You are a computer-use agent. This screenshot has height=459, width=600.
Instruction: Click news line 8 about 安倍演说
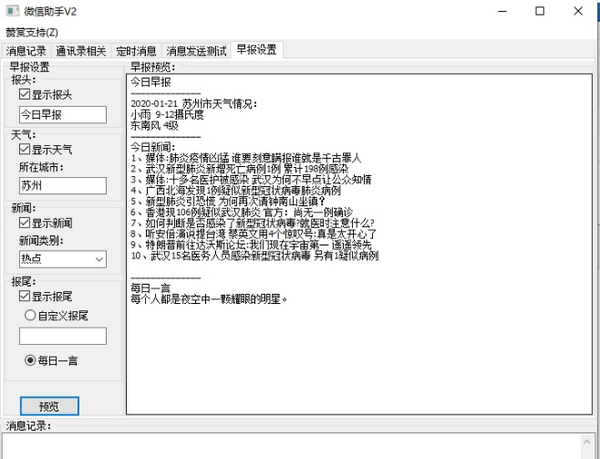click(254, 234)
